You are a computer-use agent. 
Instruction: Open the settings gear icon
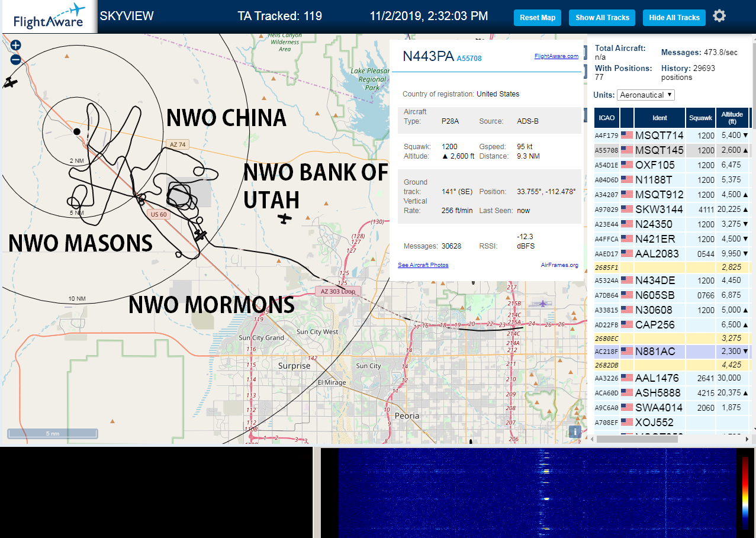point(719,16)
